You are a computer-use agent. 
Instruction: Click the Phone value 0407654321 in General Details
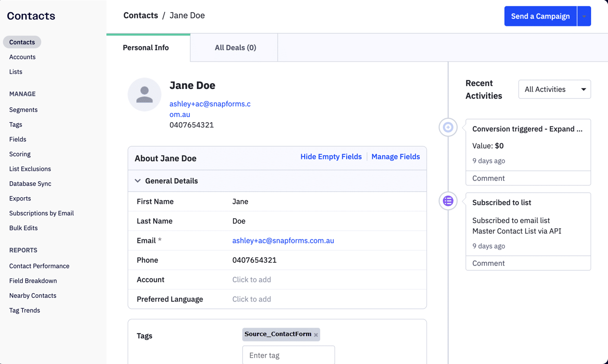(x=255, y=260)
